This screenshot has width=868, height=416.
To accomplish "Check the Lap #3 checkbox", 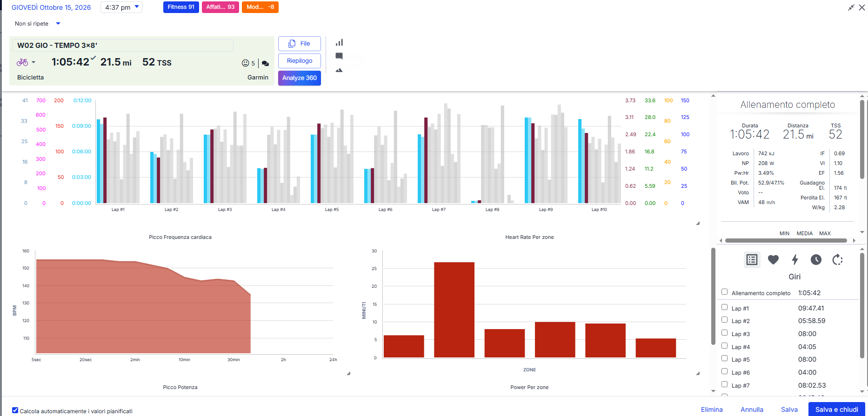I will click(724, 333).
